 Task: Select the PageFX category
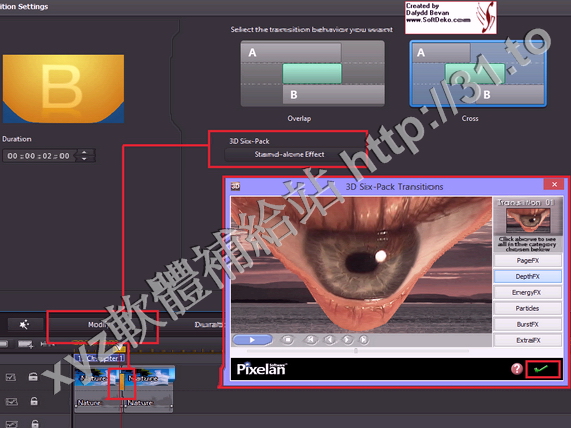click(527, 260)
